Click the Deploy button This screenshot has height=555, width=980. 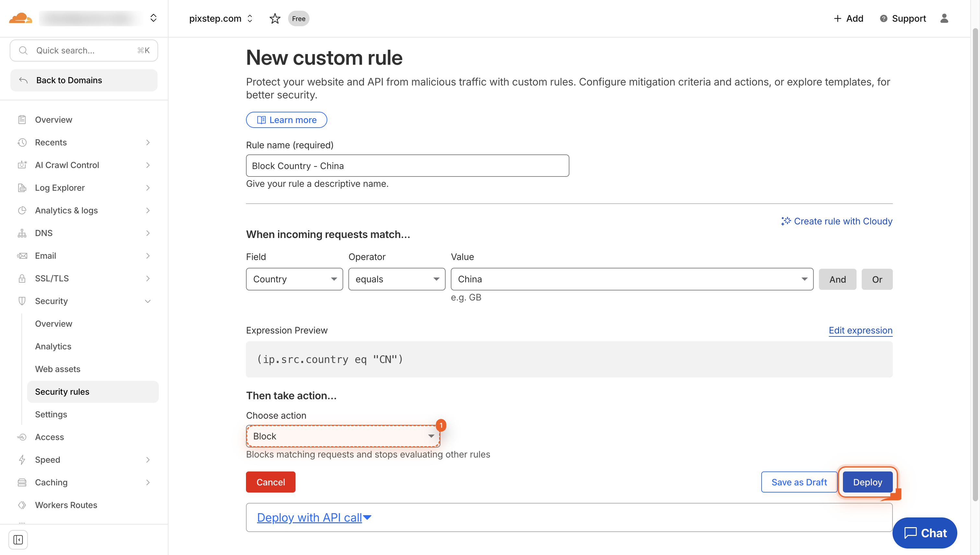(x=868, y=482)
